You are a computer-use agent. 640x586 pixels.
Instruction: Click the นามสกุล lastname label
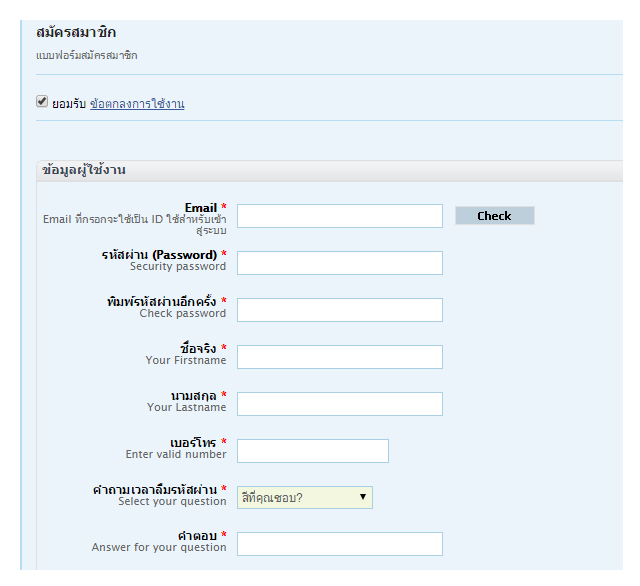tap(193, 395)
